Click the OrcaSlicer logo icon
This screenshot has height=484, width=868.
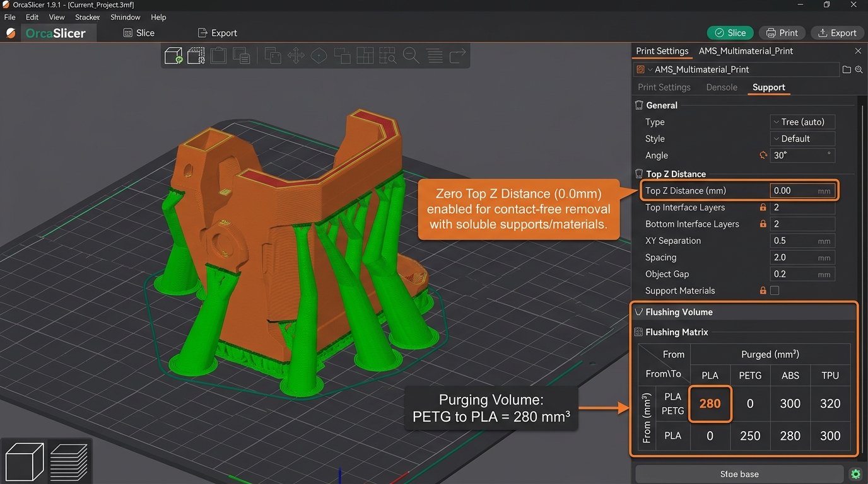[11, 33]
